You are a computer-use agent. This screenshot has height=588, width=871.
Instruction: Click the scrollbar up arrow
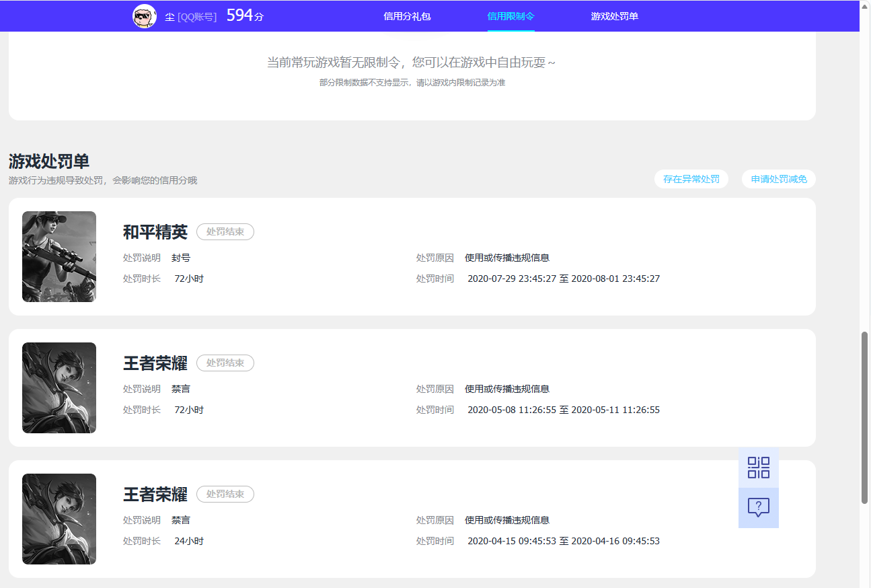point(865,6)
